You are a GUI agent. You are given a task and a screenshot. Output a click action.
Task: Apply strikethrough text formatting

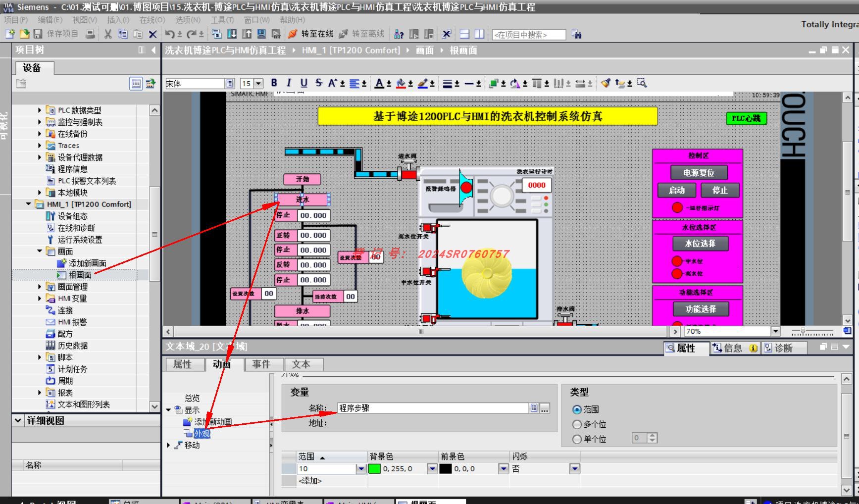[x=318, y=83]
